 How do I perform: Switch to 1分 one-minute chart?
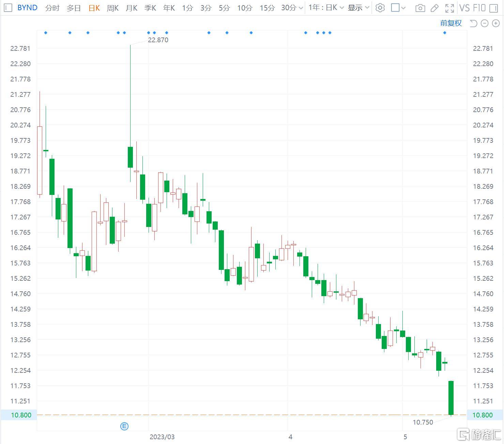point(187,7)
